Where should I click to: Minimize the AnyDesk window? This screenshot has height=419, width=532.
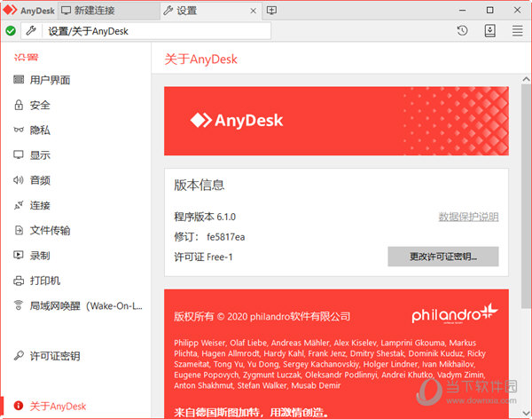462,10
